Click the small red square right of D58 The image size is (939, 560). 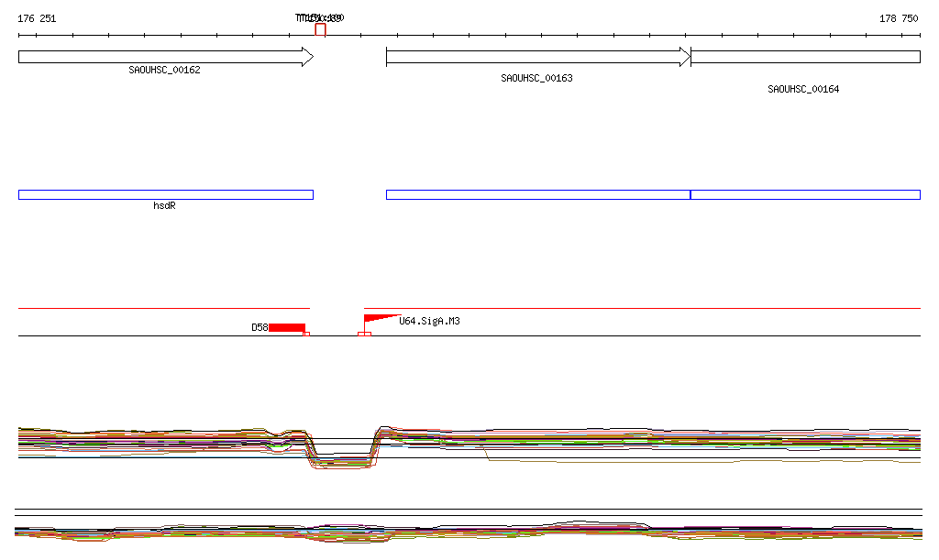[306, 334]
